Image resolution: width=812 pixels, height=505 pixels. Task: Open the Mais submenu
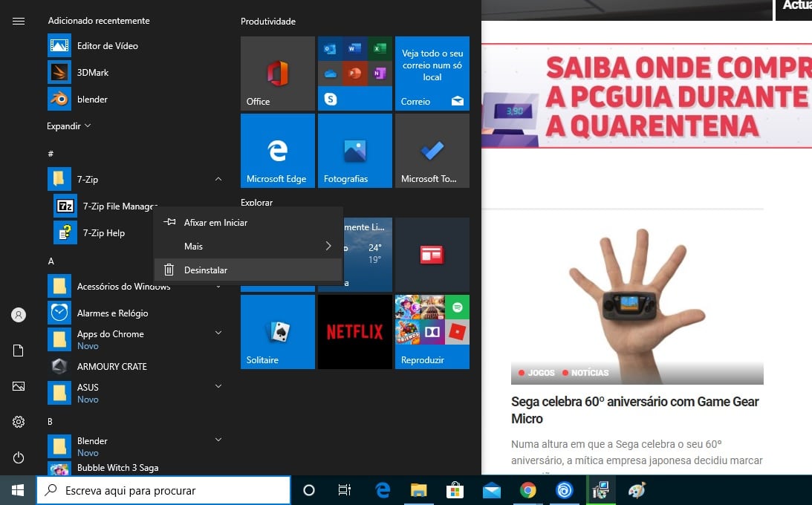pyautogui.click(x=249, y=247)
